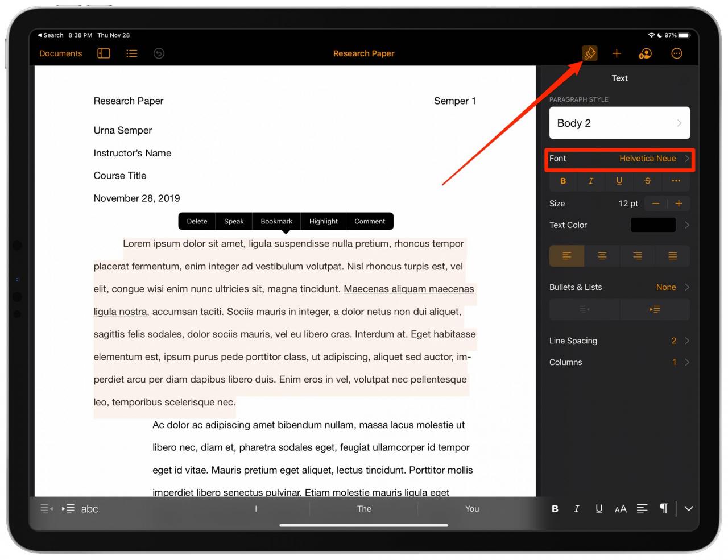This screenshot has width=728, height=560.
Task: Open the Body 2 paragraph style list
Action: point(619,123)
